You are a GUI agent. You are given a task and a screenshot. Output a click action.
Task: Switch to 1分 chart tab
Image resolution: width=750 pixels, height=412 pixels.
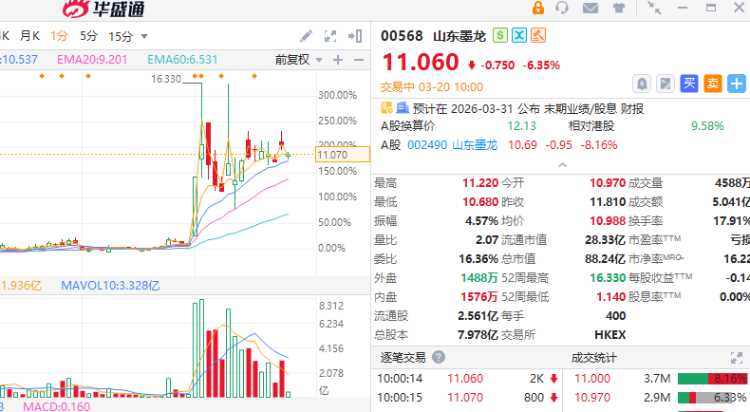click(59, 36)
